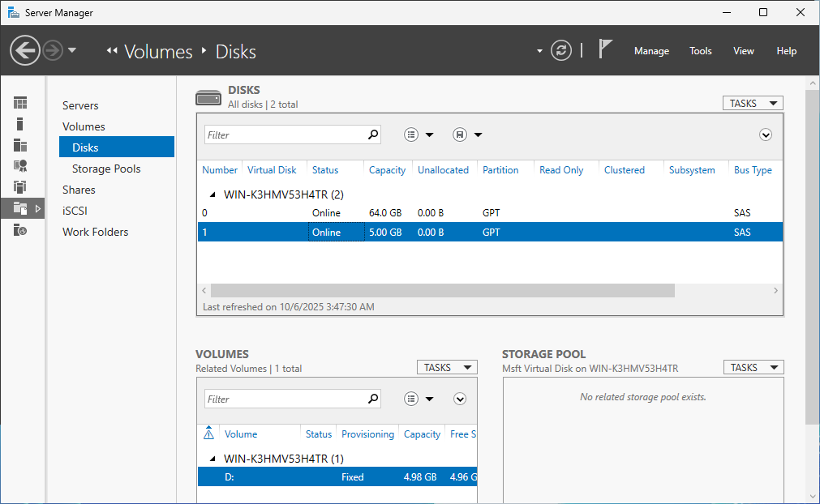
Task: Click the Disks Filter input field
Action: [285, 135]
